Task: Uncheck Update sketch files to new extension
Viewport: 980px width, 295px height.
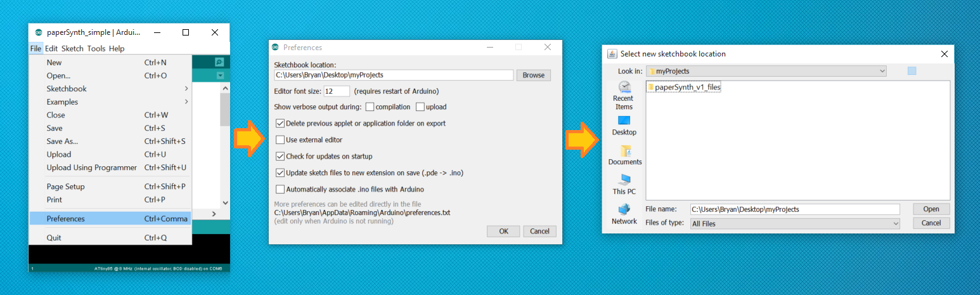Action: [280, 173]
